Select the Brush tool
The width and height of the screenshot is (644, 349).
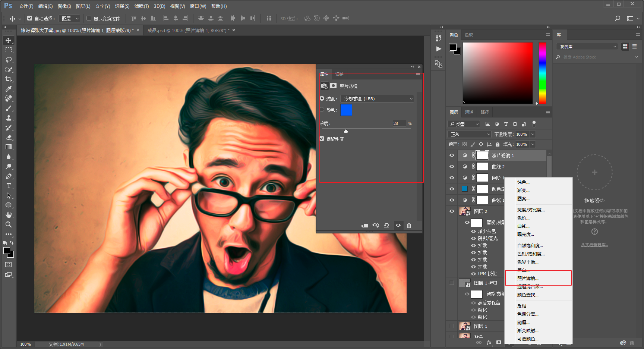(x=9, y=108)
